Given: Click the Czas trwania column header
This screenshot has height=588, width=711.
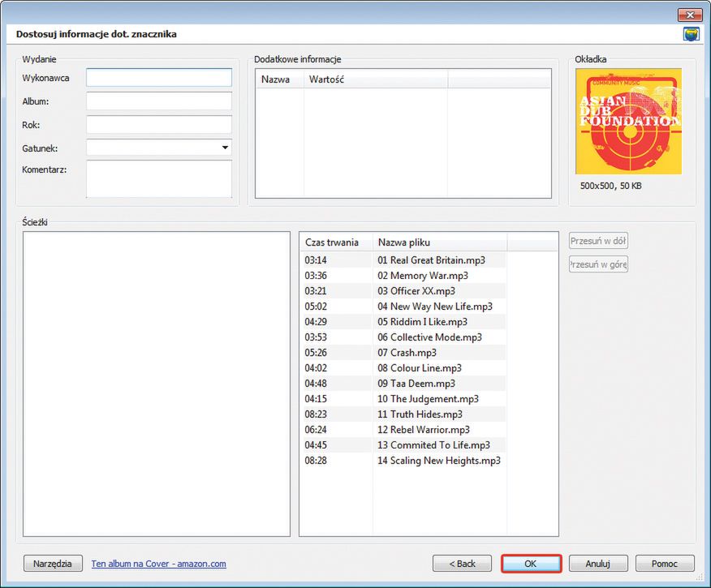Looking at the screenshot, I should pyautogui.click(x=336, y=242).
